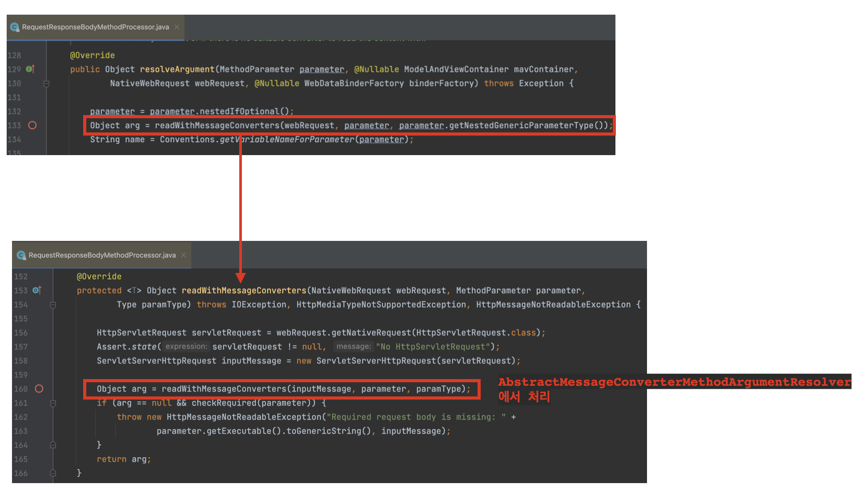Click class icon on tab above line 152
The image size is (860, 504).
pyautogui.click(x=21, y=255)
